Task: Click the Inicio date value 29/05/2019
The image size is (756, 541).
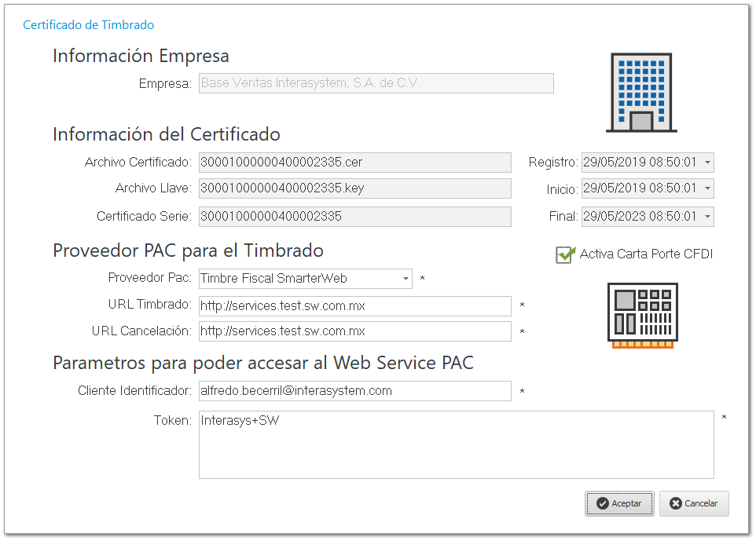Action: 615,188
